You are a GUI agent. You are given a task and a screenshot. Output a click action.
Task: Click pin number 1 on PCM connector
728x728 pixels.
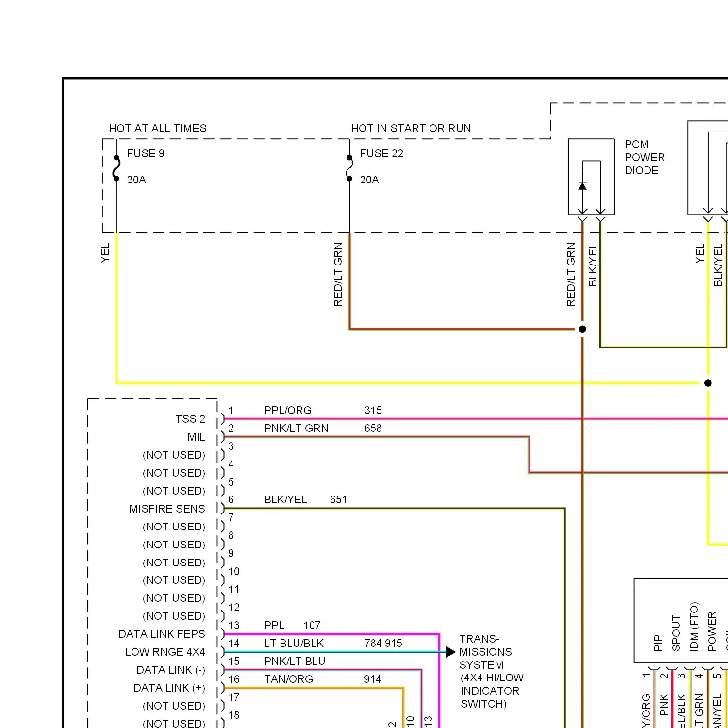(x=231, y=410)
